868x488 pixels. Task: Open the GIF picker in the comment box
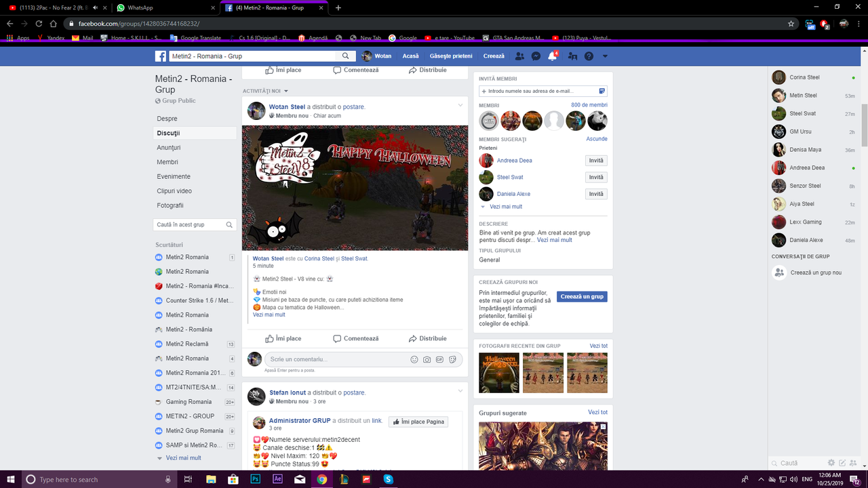(439, 359)
